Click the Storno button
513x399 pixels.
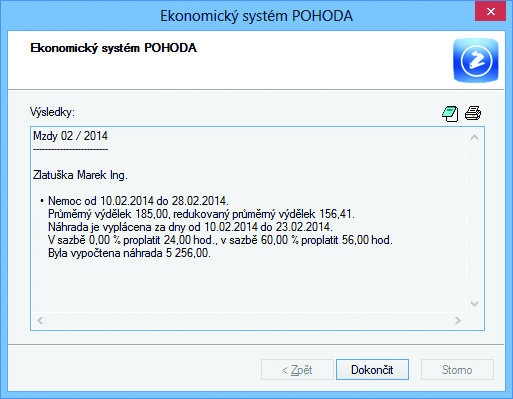click(x=457, y=369)
